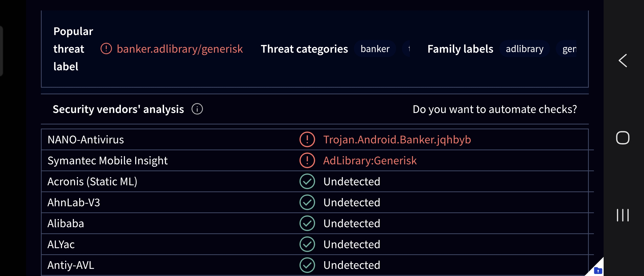
Task: Open the 'Do you want to automate checks?' link
Action: point(495,109)
